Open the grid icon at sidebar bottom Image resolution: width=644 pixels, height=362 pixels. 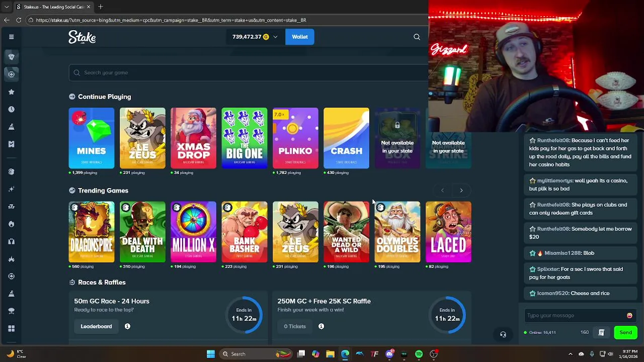(11, 328)
